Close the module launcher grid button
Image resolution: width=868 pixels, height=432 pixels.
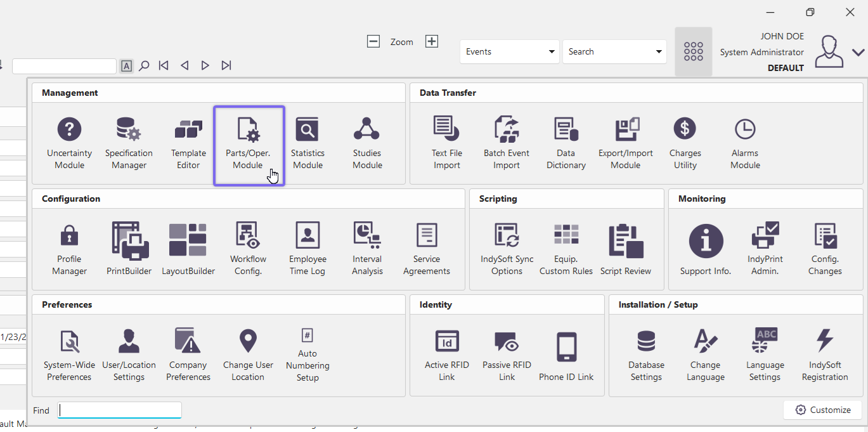click(693, 51)
